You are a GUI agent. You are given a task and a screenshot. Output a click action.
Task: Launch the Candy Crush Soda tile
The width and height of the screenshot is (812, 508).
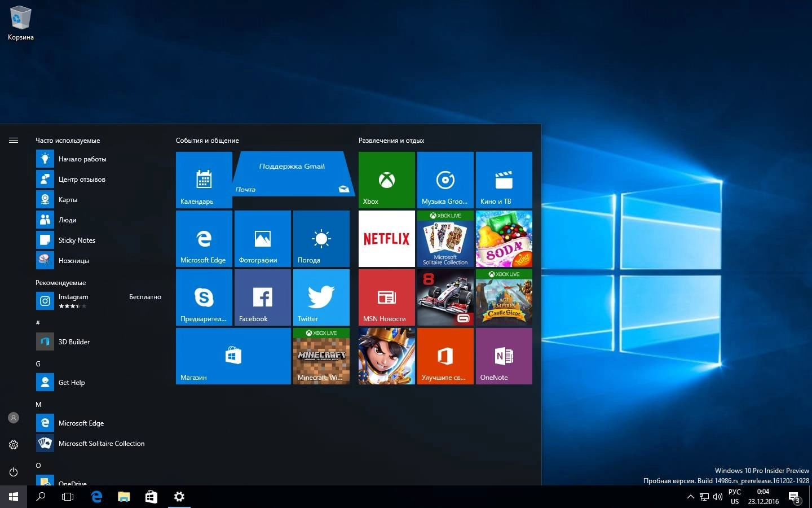504,239
